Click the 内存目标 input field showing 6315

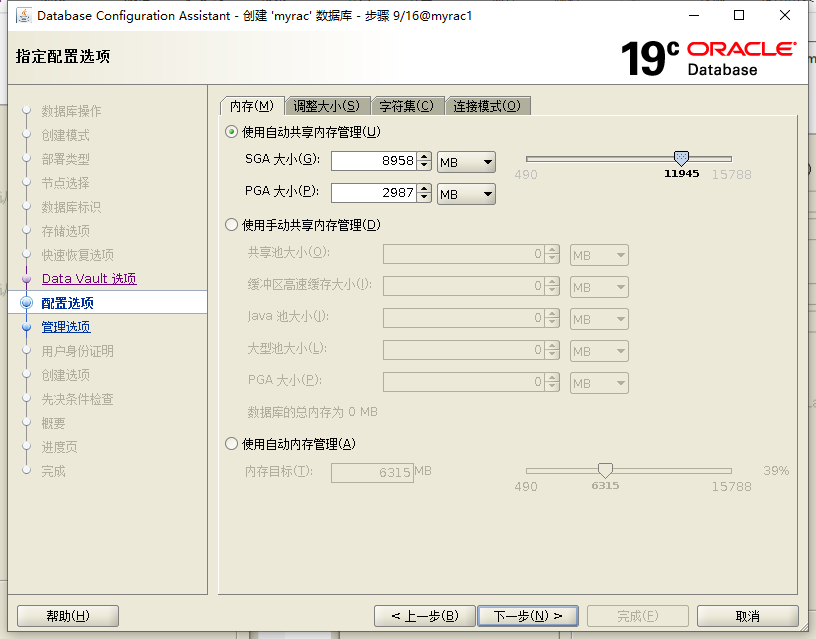click(373, 472)
